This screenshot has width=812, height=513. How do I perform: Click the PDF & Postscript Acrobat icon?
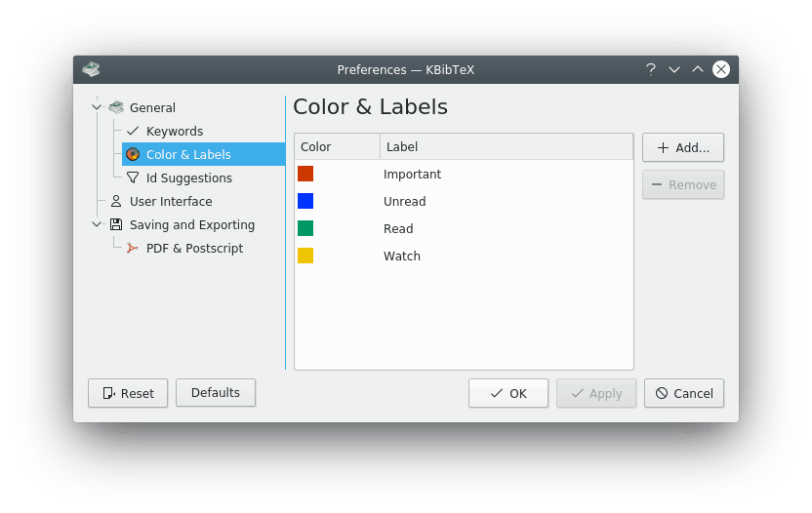(x=133, y=248)
